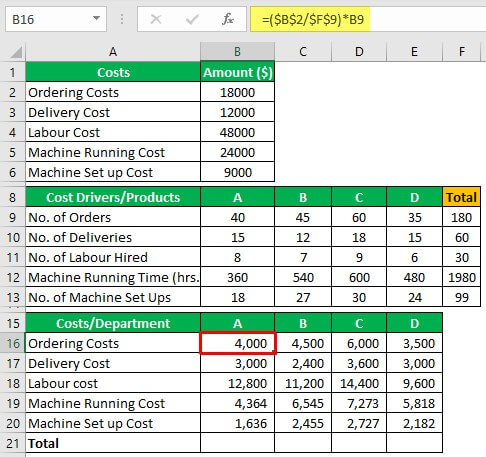Select the cell with value 45
Image resolution: width=486 pixels, height=457 pixels.
303,217
